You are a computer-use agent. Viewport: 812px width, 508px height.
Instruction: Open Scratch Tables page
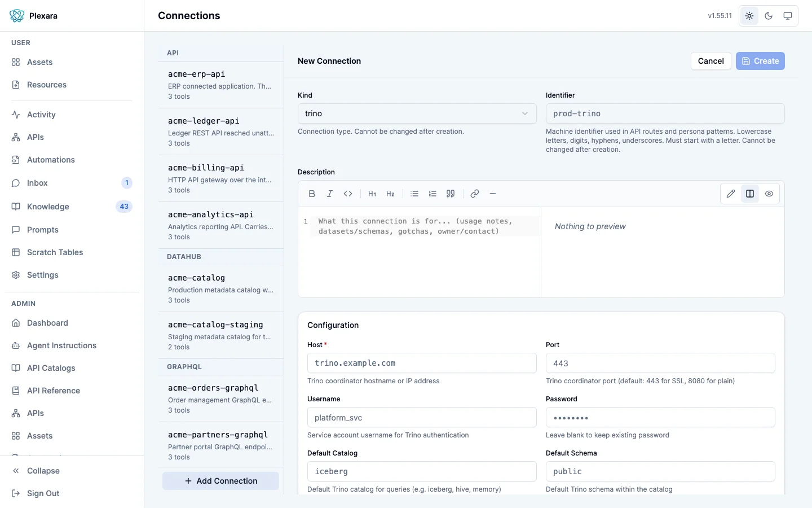(72, 252)
